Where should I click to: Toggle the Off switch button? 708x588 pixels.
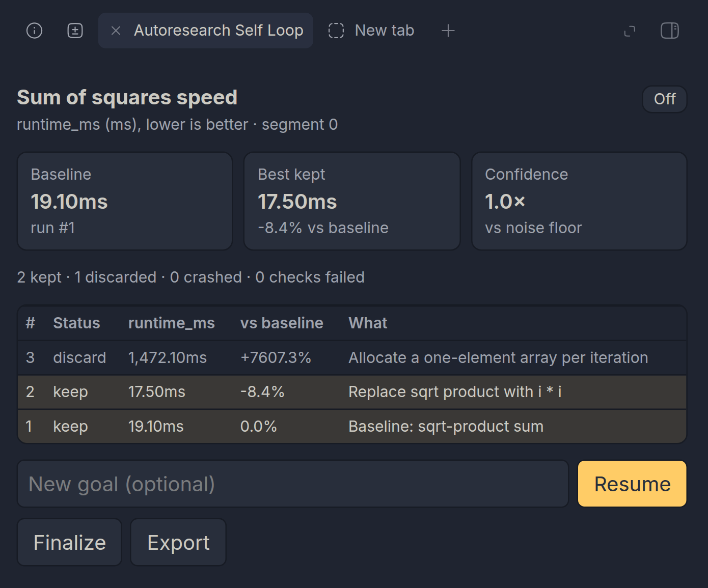coord(665,99)
